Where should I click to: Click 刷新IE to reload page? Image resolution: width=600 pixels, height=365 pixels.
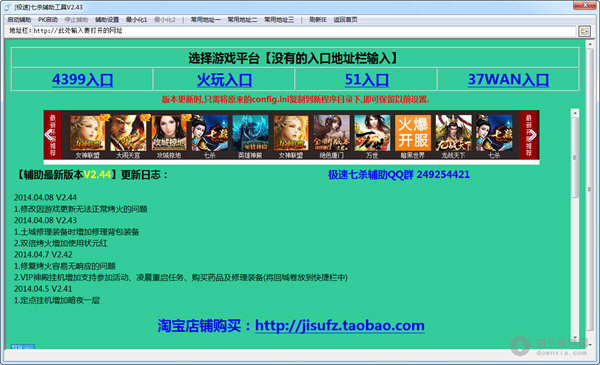click(x=318, y=20)
